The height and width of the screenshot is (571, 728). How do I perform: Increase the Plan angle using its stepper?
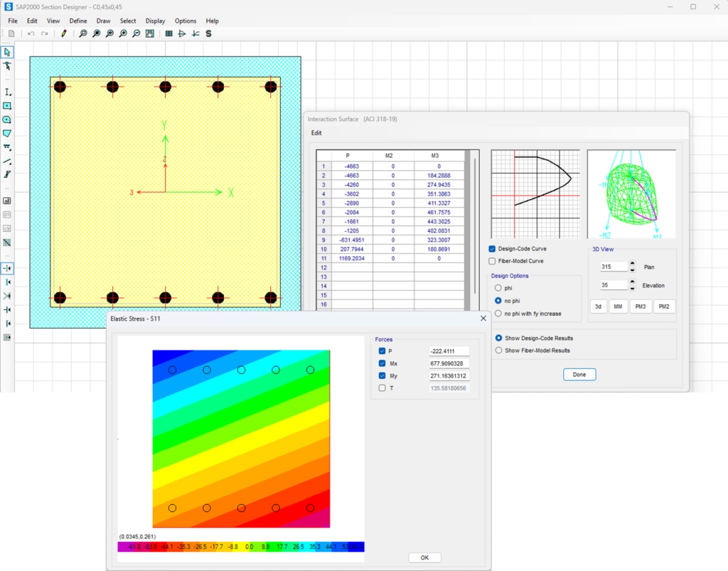[632, 262]
